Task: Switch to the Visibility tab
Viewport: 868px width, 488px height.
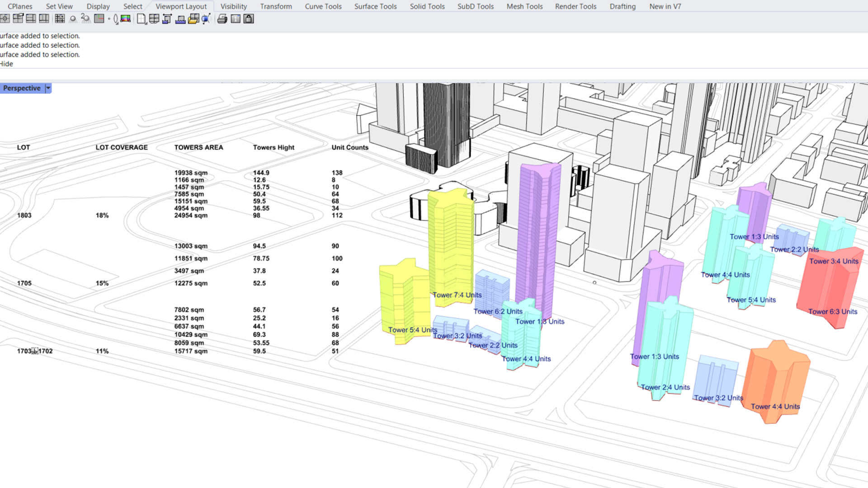Action: click(x=233, y=6)
